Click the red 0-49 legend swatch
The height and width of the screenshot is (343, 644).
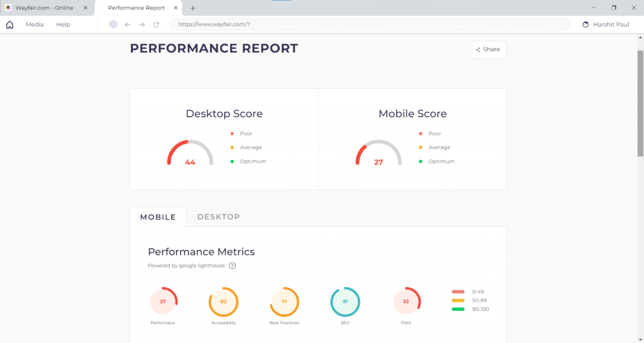(458, 291)
